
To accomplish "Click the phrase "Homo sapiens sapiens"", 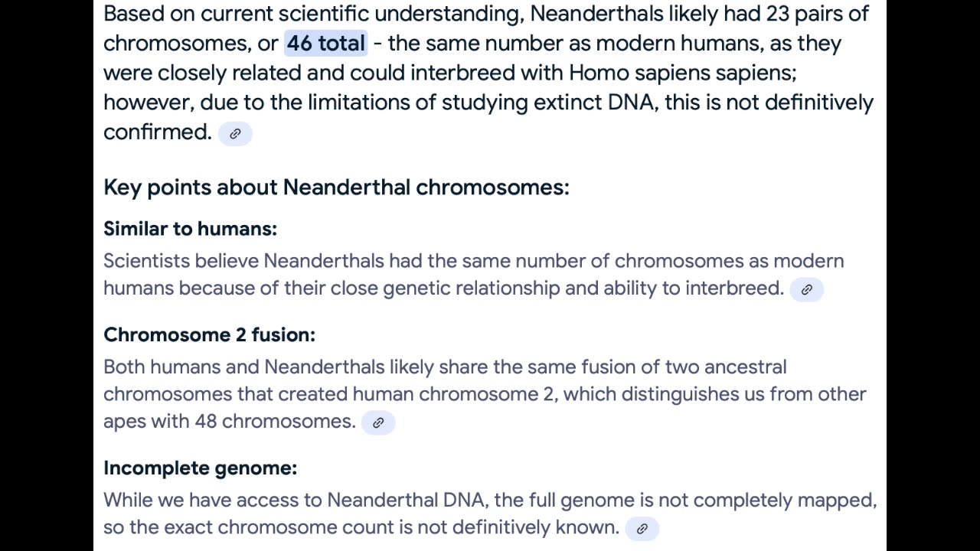I will pos(682,73).
